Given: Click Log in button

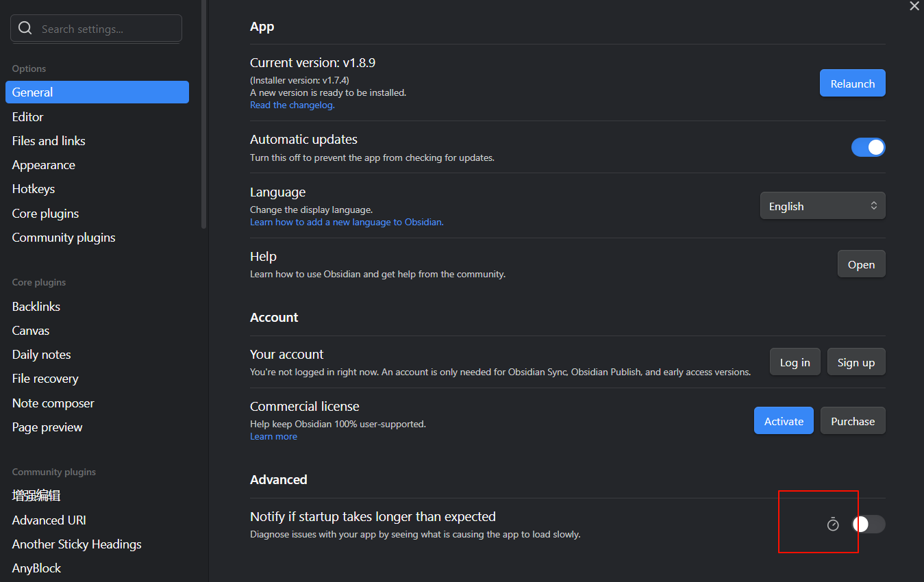Looking at the screenshot, I should point(795,362).
